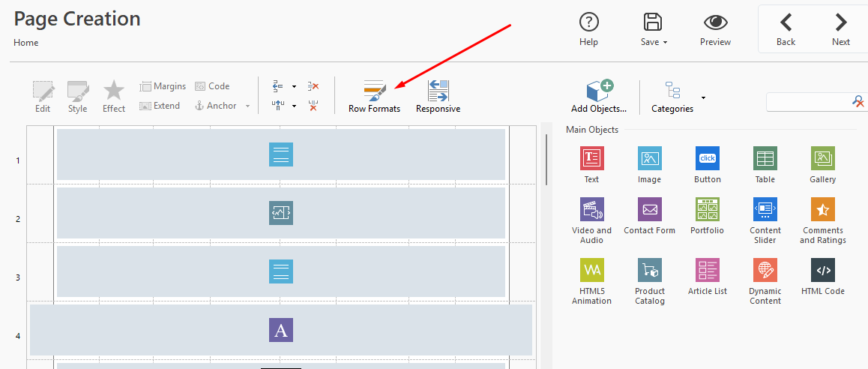Click the Help button
Screen dimensions: 868x369
click(x=588, y=28)
